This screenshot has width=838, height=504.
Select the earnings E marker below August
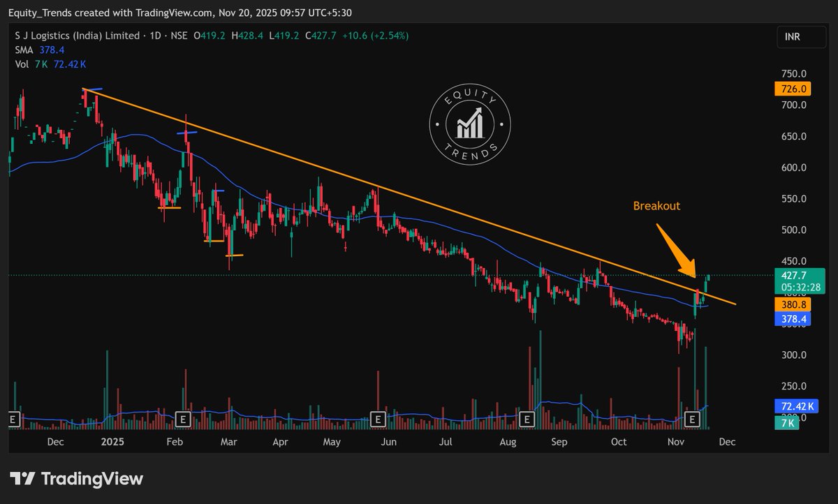click(x=526, y=420)
